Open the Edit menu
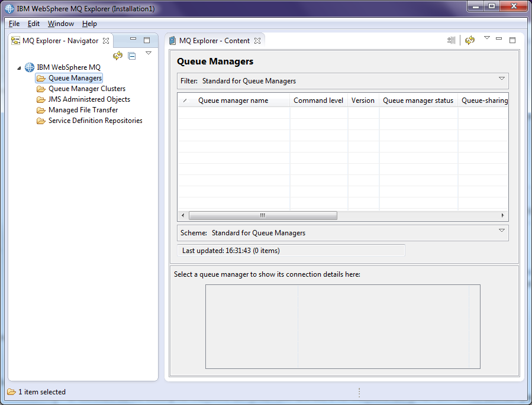This screenshot has width=532, height=405. click(x=34, y=24)
